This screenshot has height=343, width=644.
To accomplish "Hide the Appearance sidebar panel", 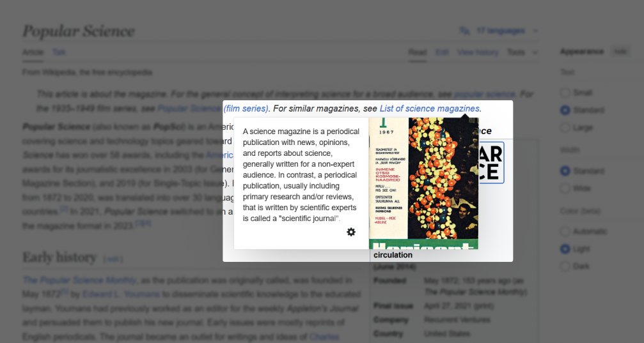I will pyautogui.click(x=620, y=51).
